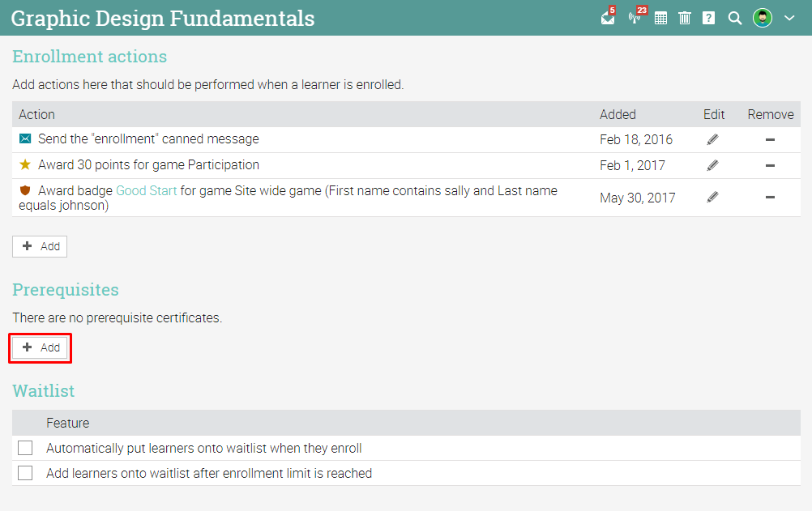Add a new enrollment action
Screen dimensions: 812x511
[x=41, y=246]
